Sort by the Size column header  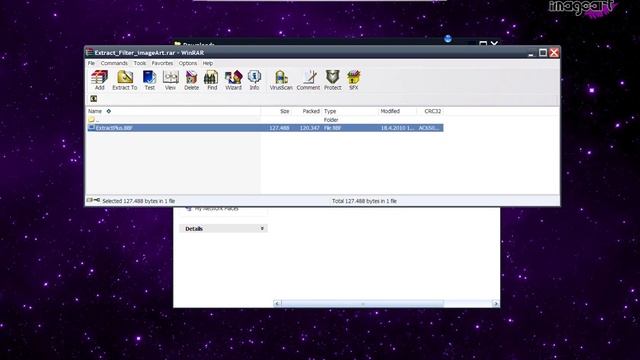click(x=276, y=111)
